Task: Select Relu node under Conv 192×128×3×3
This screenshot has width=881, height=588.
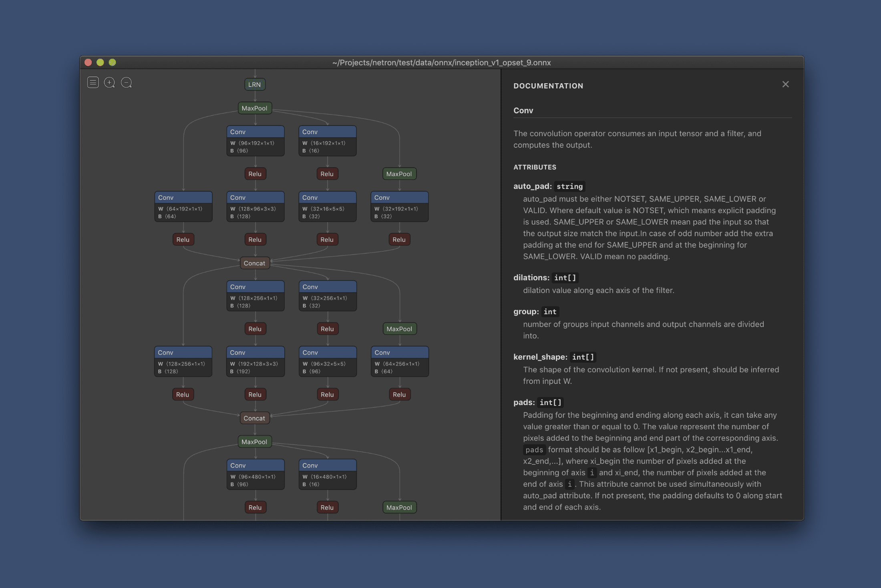Action: coord(255,394)
